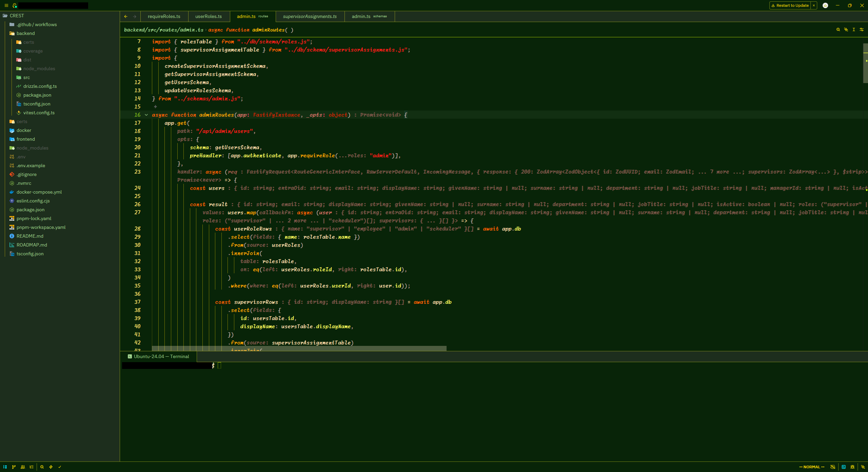Open the collaboration panel people icon
The width and height of the screenshot is (868, 472).
[23, 467]
